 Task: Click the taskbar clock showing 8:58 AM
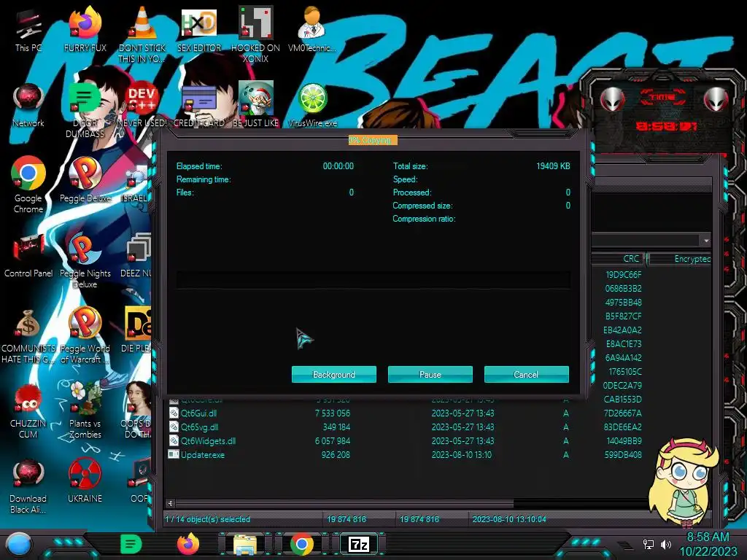[708, 544]
